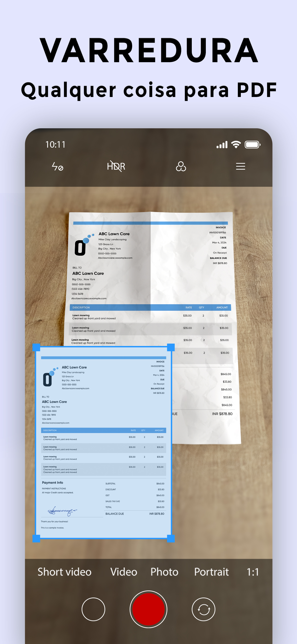Click the top-left crop handle
Screen dimensions: 297x644
(x=36, y=347)
